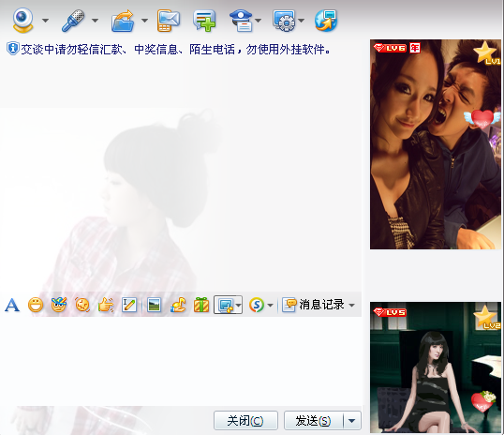Viewport: 504px width, 435px height.
Task: Expand the S search icon dropdown arrow
Action: tap(271, 305)
